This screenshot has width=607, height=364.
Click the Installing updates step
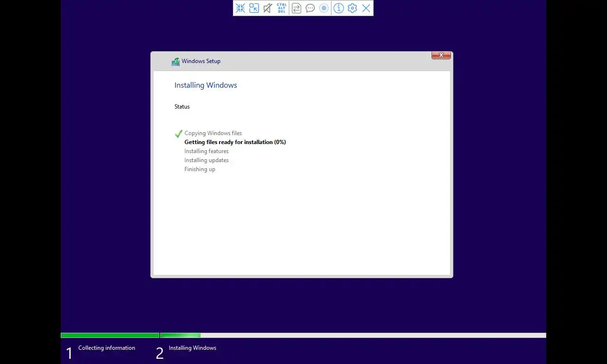click(x=206, y=160)
